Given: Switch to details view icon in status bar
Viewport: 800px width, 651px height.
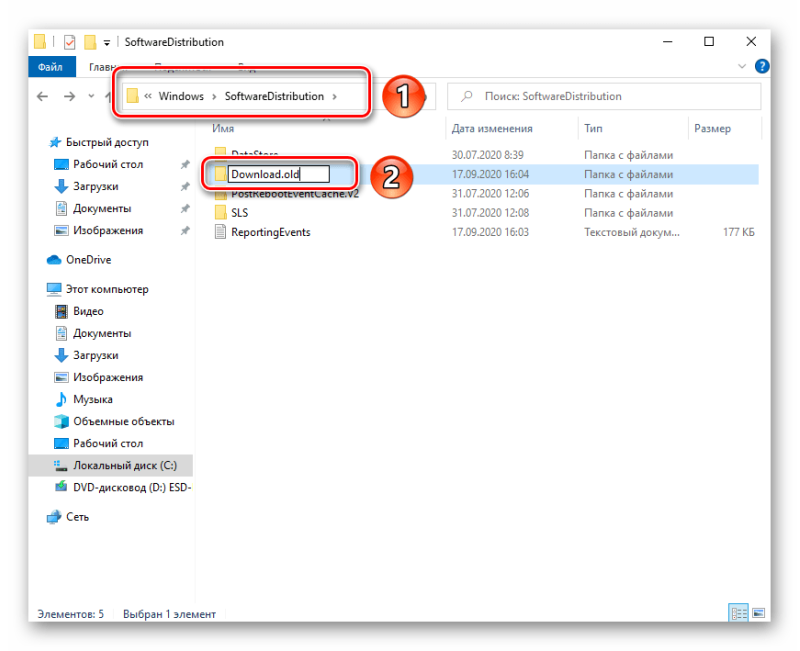Looking at the screenshot, I should [738, 613].
